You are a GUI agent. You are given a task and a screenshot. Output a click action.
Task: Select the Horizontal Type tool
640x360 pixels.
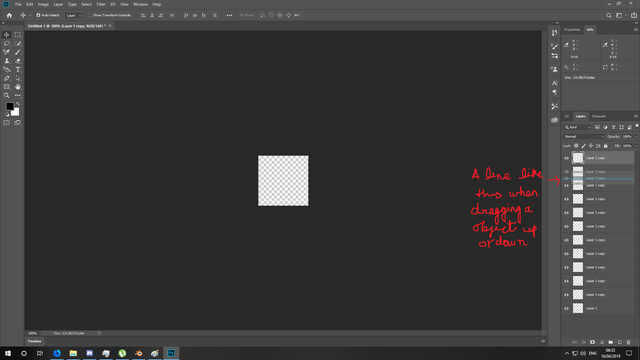pos(18,69)
